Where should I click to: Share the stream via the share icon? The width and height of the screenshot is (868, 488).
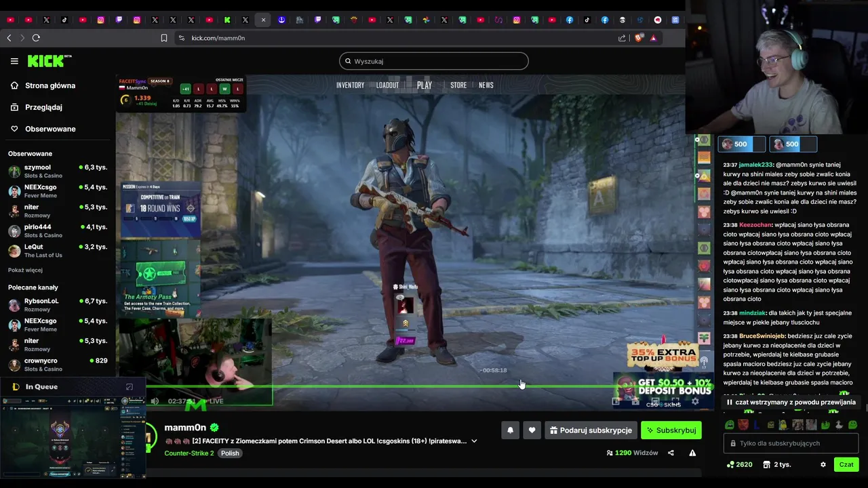click(671, 453)
